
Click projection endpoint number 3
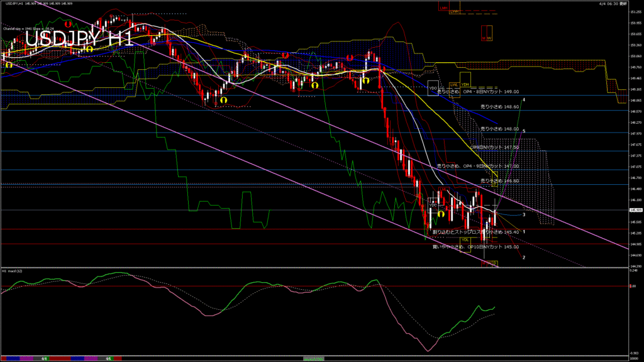point(524,214)
